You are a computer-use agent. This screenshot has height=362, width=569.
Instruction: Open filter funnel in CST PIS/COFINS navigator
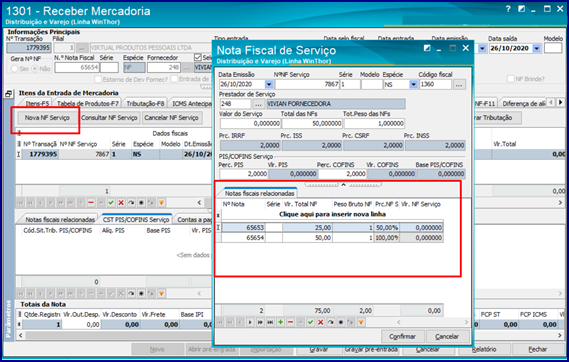(x=161, y=293)
